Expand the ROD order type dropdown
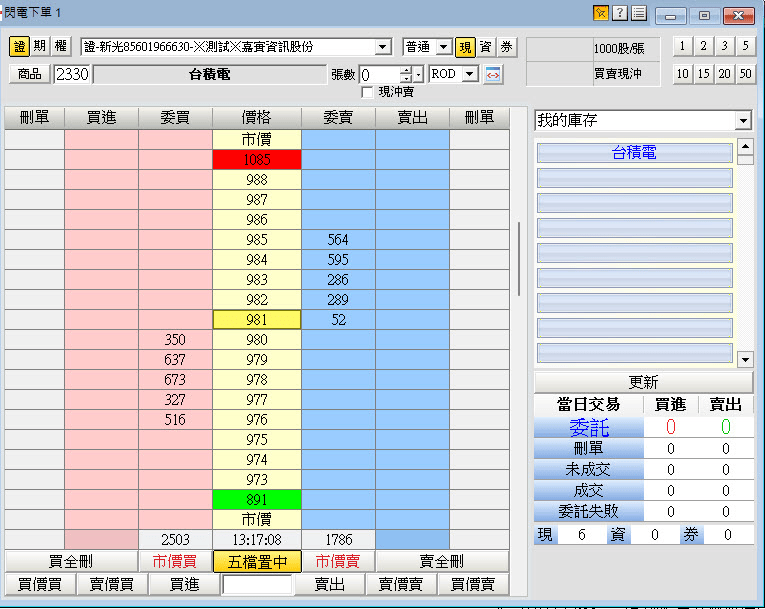765x609 pixels. (x=470, y=75)
